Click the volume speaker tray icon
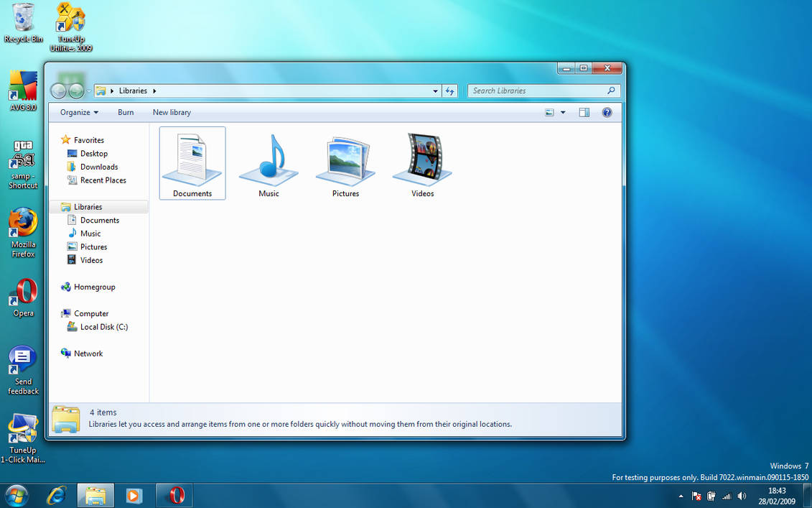 click(742, 496)
